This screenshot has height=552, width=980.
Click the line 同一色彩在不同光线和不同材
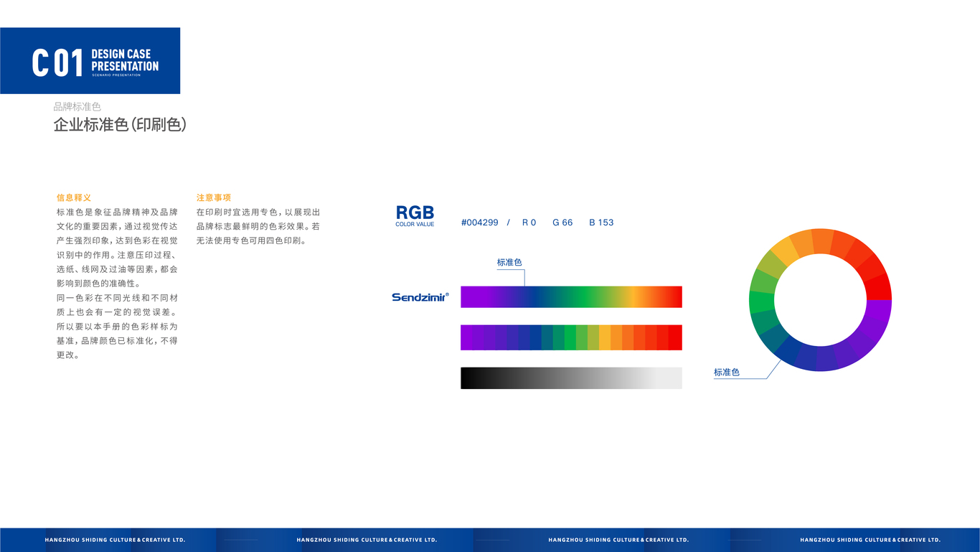coord(117,298)
